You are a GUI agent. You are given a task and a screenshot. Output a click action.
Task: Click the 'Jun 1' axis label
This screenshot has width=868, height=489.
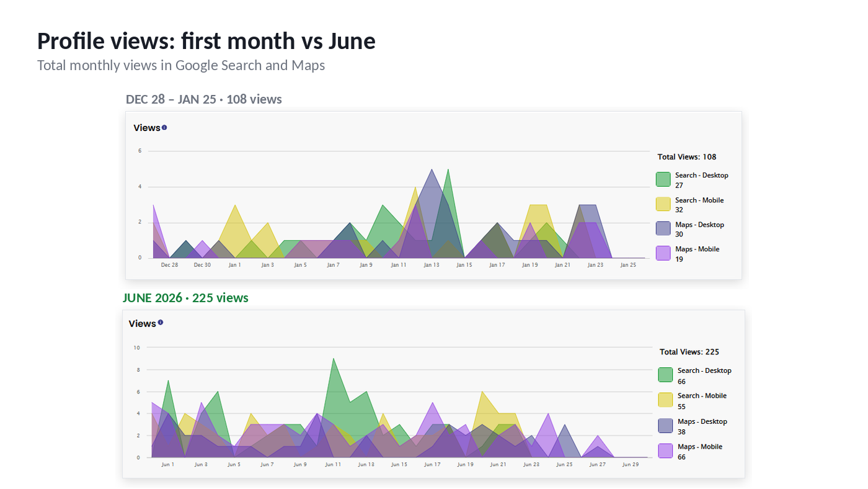[167, 464]
